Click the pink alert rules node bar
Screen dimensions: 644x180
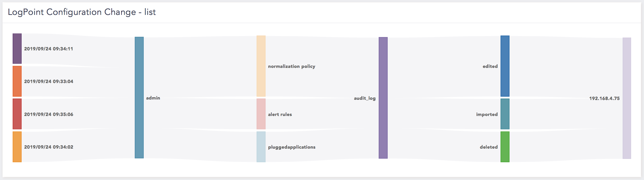[261, 114]
